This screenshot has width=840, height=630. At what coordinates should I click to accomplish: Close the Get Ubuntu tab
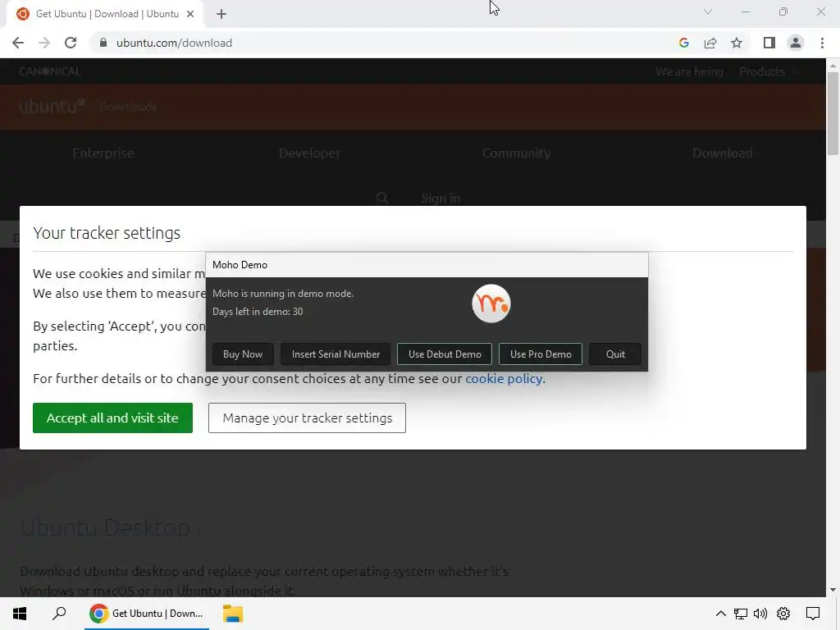190,14
